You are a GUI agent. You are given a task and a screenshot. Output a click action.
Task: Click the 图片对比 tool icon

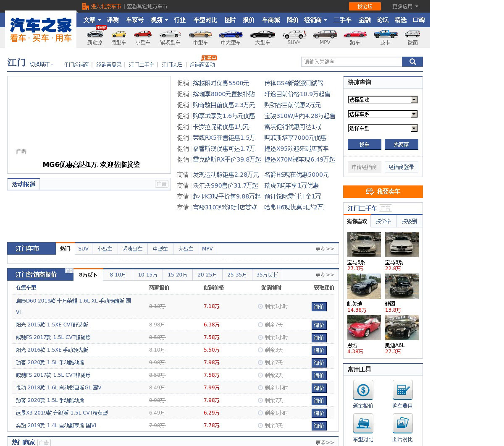(x=402, y=424)
